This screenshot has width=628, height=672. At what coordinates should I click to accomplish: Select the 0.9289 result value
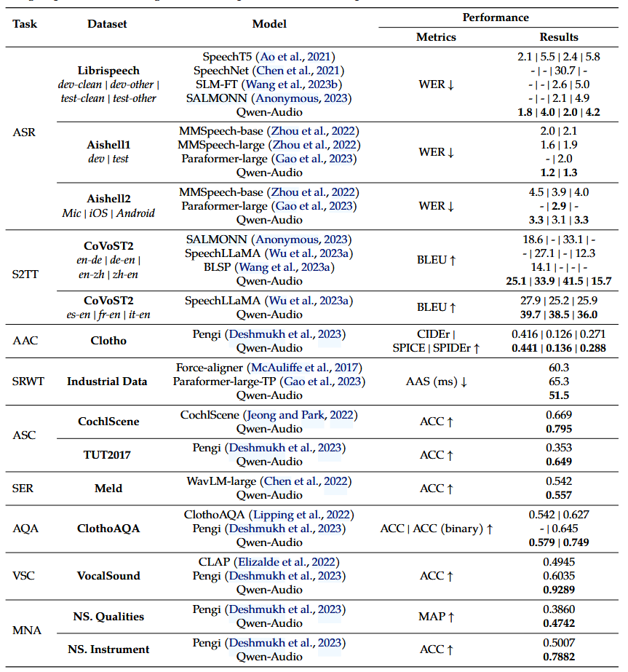coord(559,589)
